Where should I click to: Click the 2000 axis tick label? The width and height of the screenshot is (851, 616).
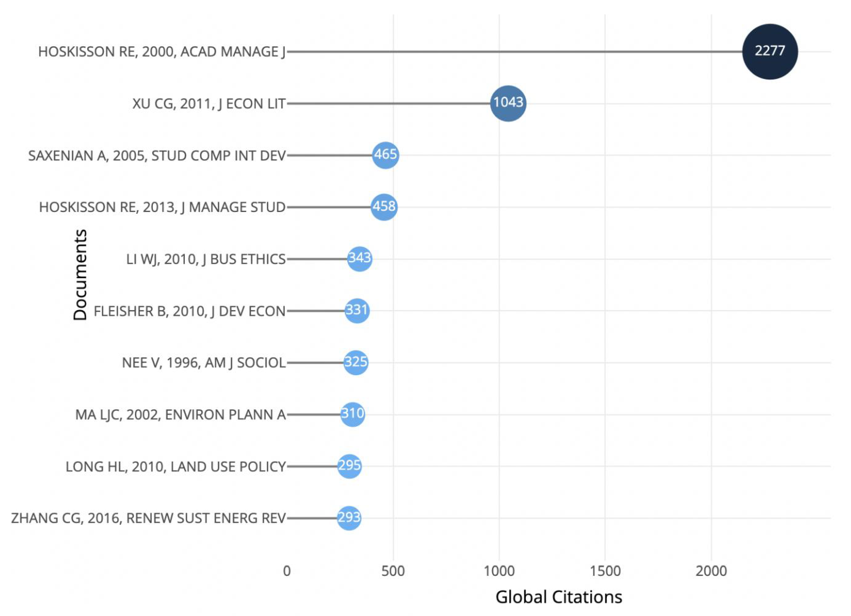pos(711,571)
